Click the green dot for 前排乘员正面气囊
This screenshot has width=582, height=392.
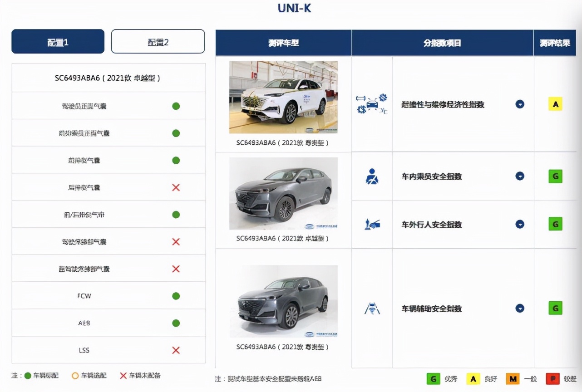tap(176, 133)
